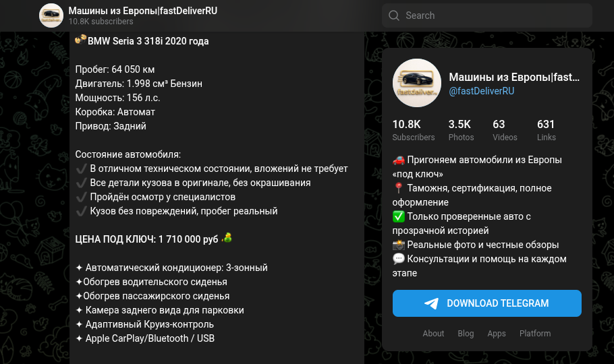Switch to the 63 Videos section
The image size is (614, 364).
pos(505,130)
